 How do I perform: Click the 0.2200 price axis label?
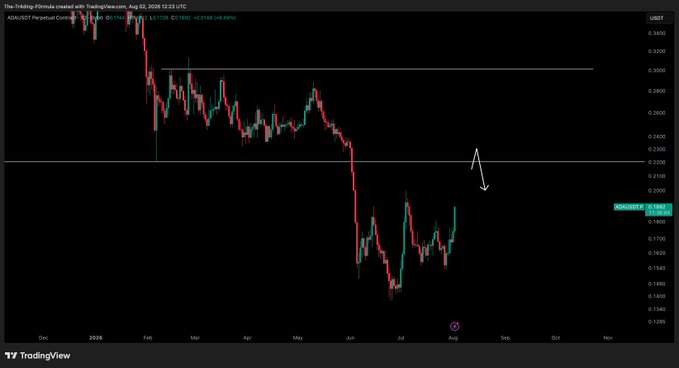coord(656,162)
